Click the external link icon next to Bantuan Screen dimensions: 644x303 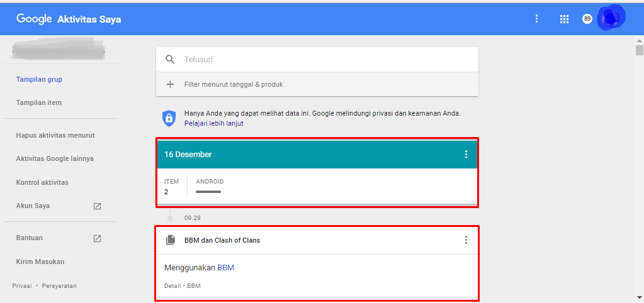point(98,238)
